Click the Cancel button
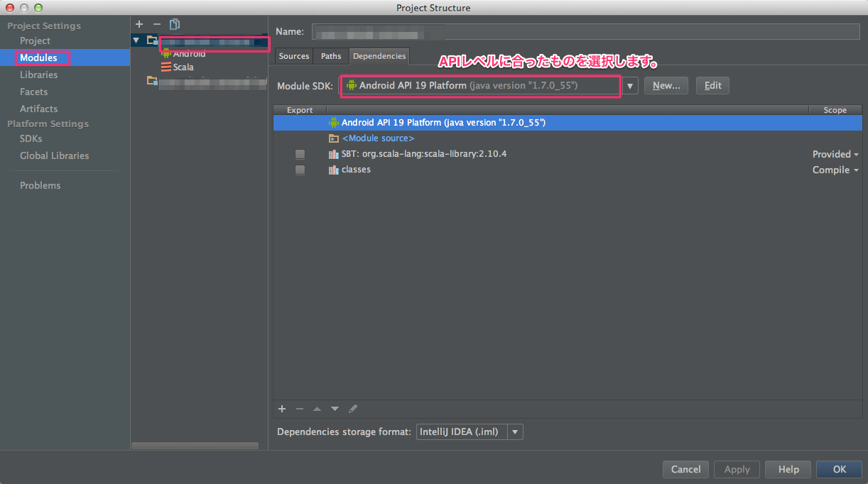The height and width of the screenshot is (484, 868). (685, 469)
